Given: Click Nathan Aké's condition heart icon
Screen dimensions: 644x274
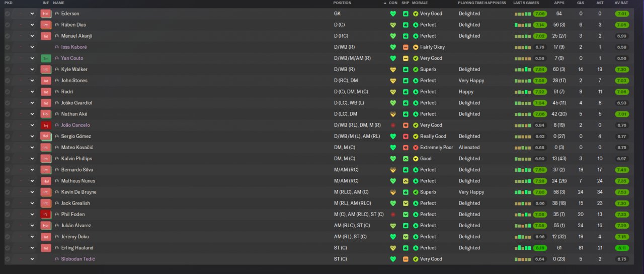Looking at the screenshot, I should [393, 114].
